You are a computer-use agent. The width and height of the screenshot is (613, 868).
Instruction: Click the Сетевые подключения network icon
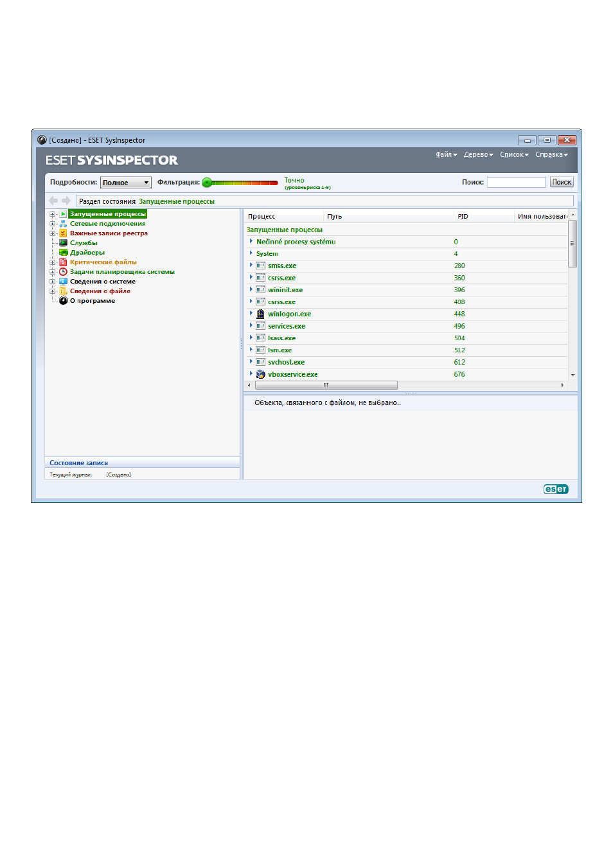pyautogui.click(x=64, y=224)
